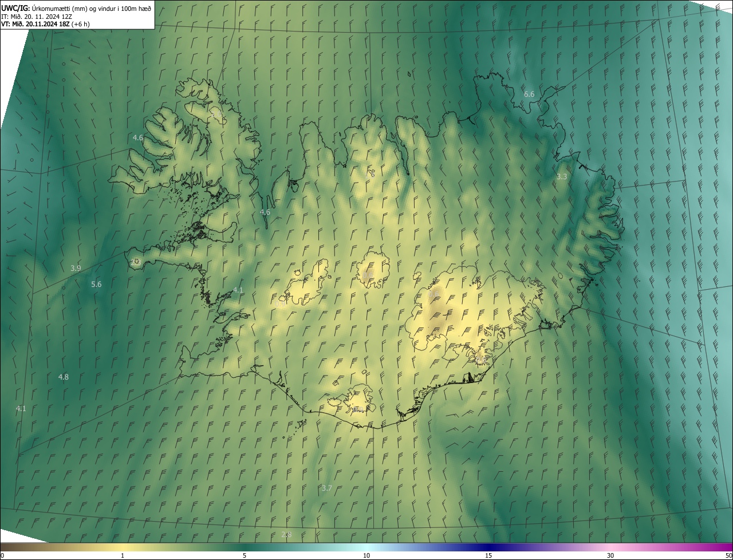Click the valid time line 'VT: Mið. 20.11.2024 18Z (+6 h)'

45,24
